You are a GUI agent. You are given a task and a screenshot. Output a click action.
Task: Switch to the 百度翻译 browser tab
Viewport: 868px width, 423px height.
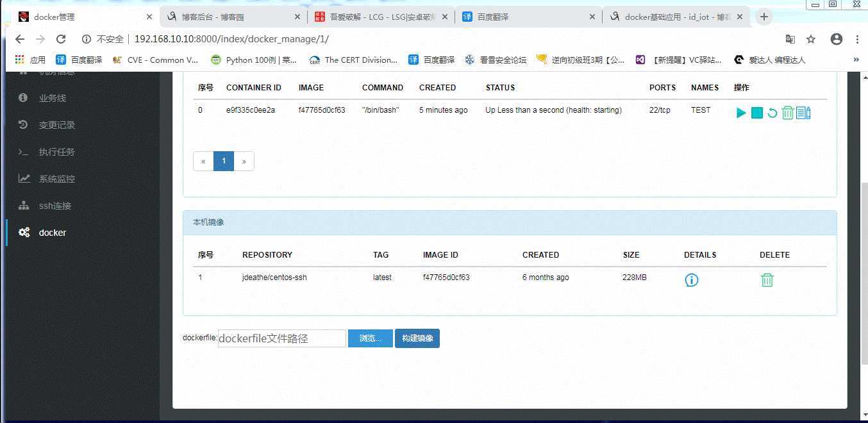[528, 17]
